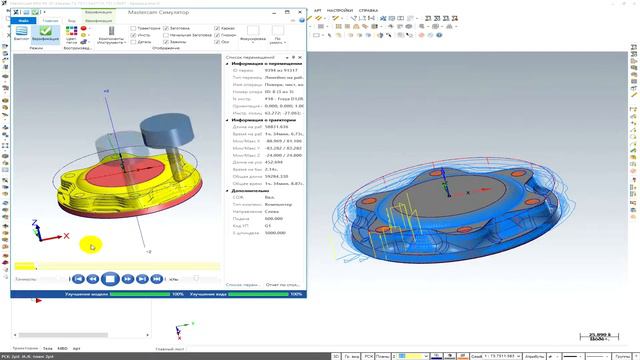Screen dimensions: 640x360
Task: Stop the simulation with large square button
Action: click(x=110, y=279)
